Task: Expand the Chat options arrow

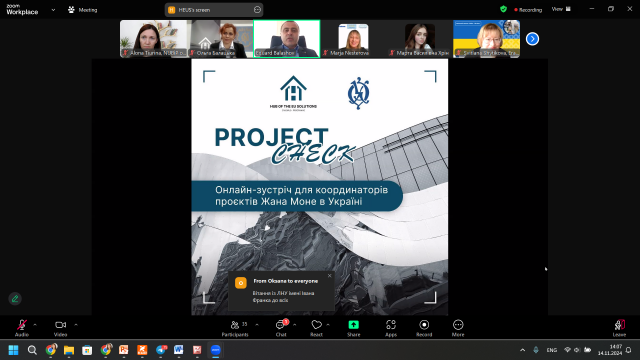Action: tap(294, 325)
